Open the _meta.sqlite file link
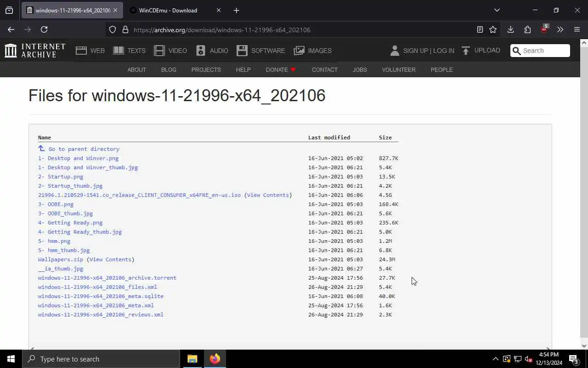Viewport: 588px width, 368px height. click(x=101, y=296)
